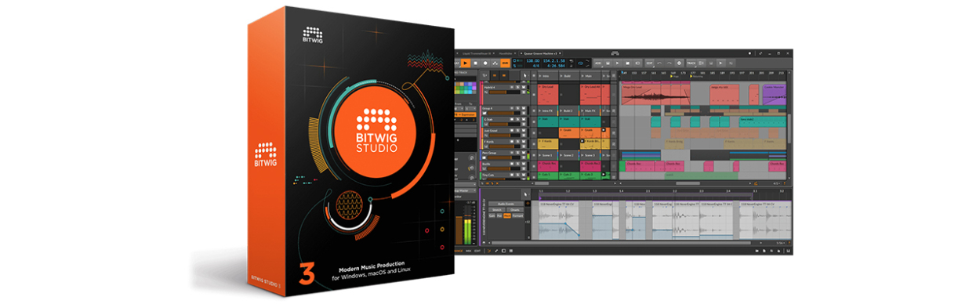Adjust the Hybrid 4 volume slider
980x304 pixels.
coord(504,92)
